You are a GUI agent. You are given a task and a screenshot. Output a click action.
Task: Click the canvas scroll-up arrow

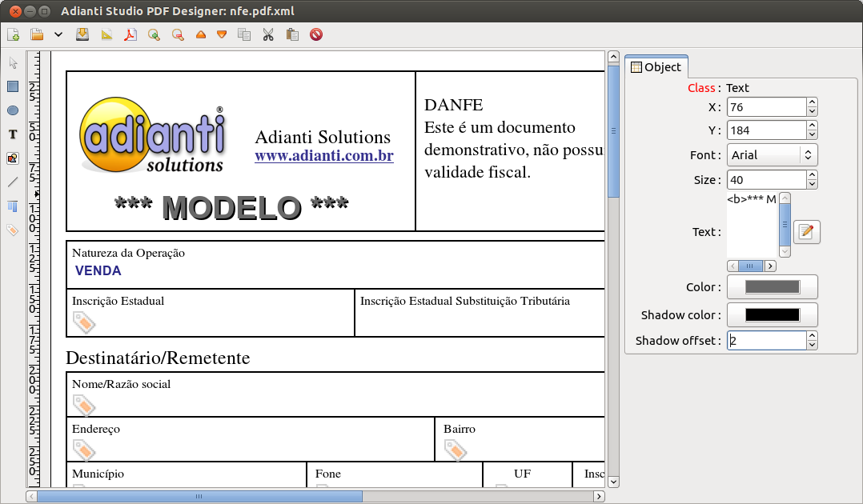(x=614, y=57)
